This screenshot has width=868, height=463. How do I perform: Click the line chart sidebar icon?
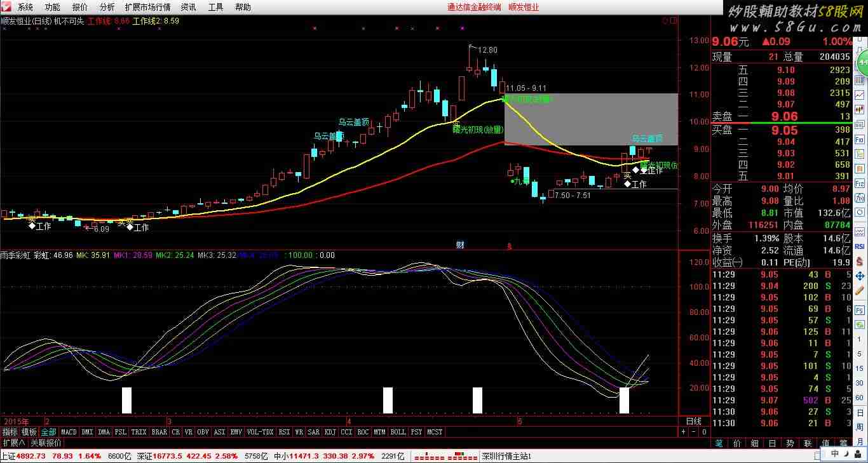click(x=860, y=94)
